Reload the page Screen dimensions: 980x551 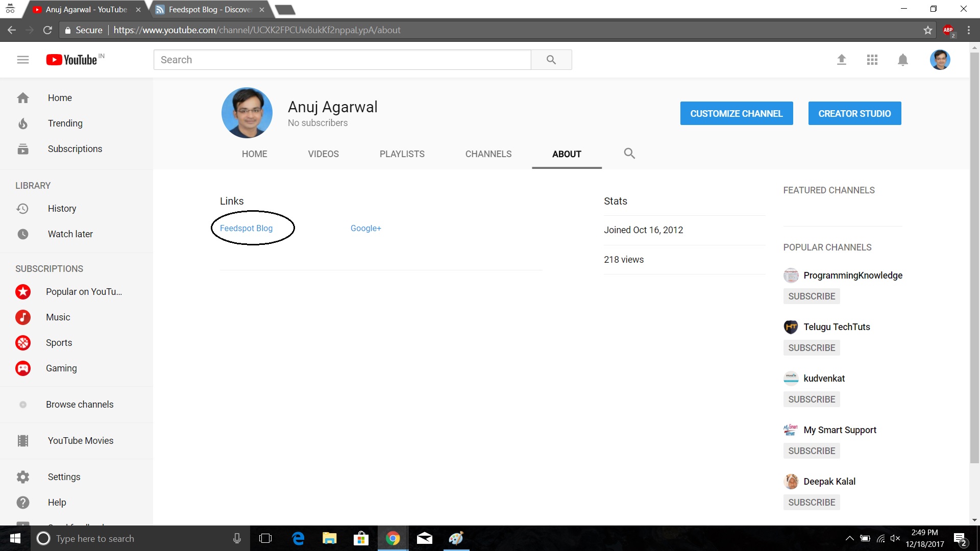coord(47,30)
